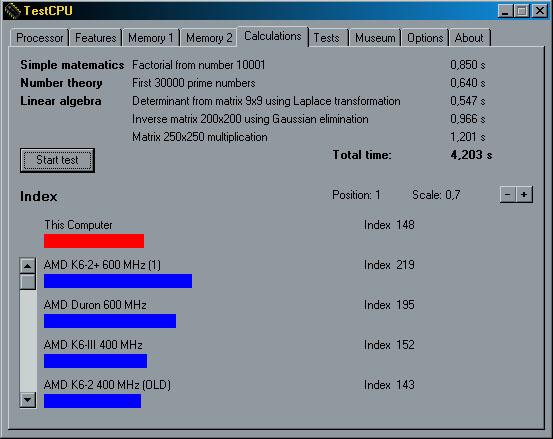Click 'Scale: 0,7' label
The width and height of the screenshot is (553, 439).
436,195
